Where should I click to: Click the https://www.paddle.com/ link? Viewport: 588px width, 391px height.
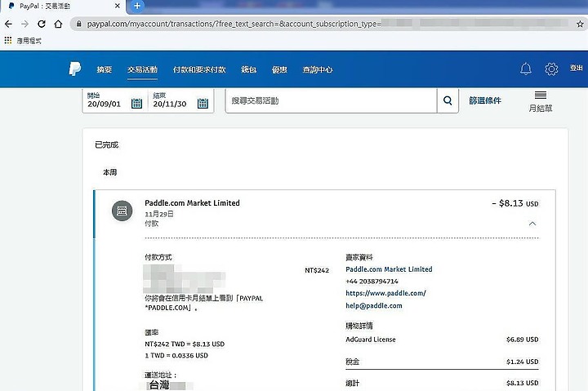tap(385, 293)
